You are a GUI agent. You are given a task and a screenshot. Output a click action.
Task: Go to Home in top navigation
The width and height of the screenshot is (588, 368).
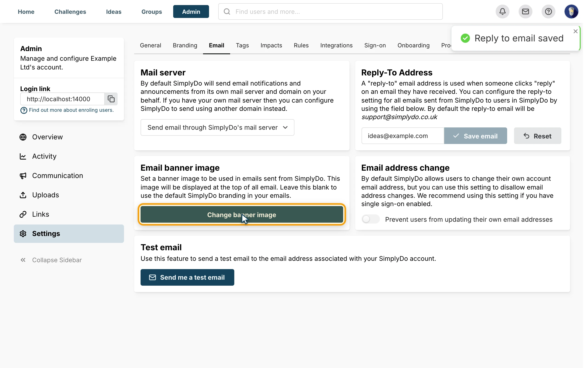point(26,11)
